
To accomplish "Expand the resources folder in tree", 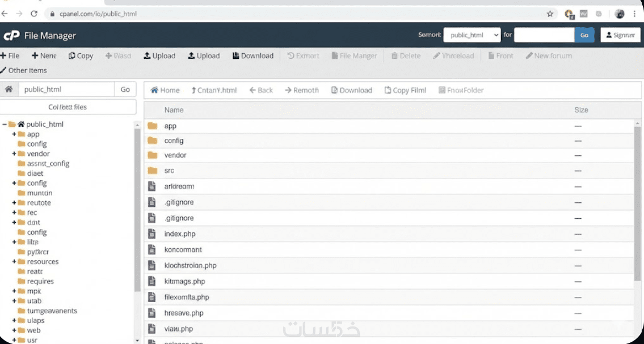I will tap(14, 262).
